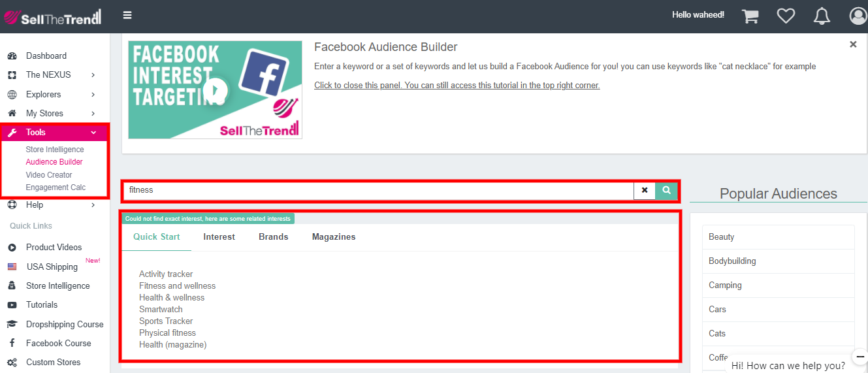Play the Facebook Interest Targeting video
Viewport: 868px width, 373px height.
point(215,89)
